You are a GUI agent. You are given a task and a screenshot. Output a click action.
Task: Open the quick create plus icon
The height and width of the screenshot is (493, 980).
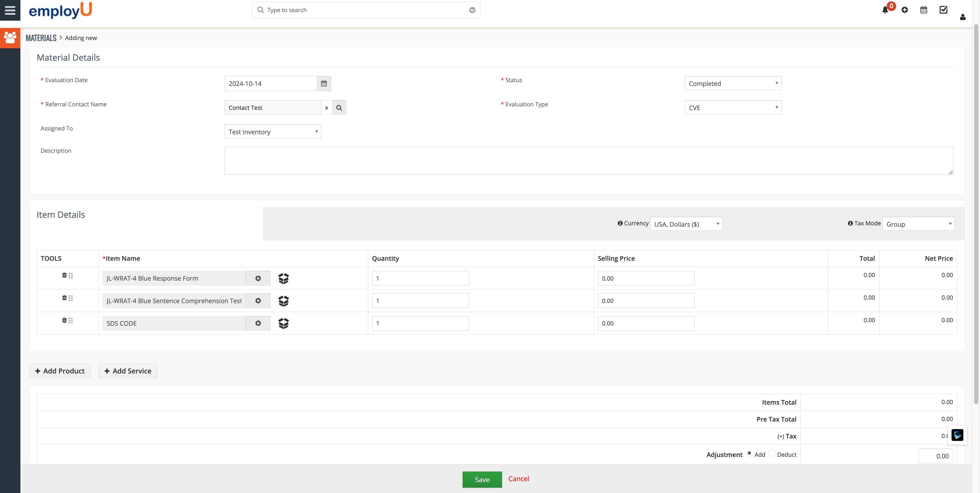pyautogui.click(x=905, y=10)
